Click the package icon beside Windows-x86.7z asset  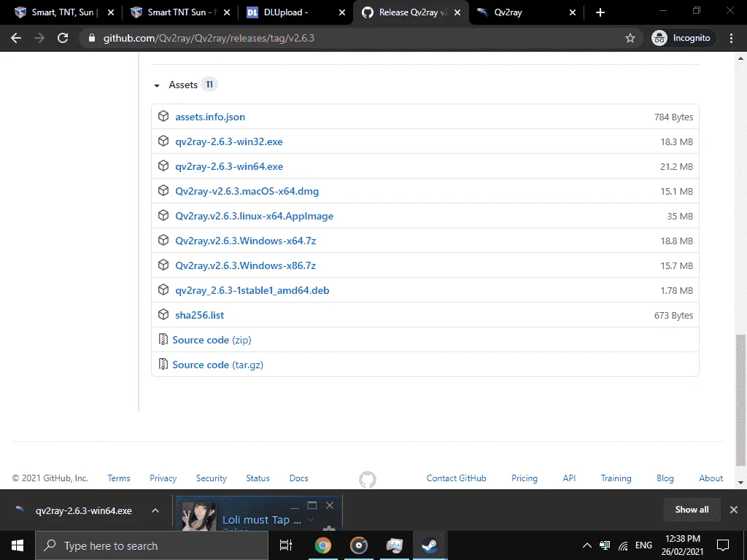tap(163, 265)
